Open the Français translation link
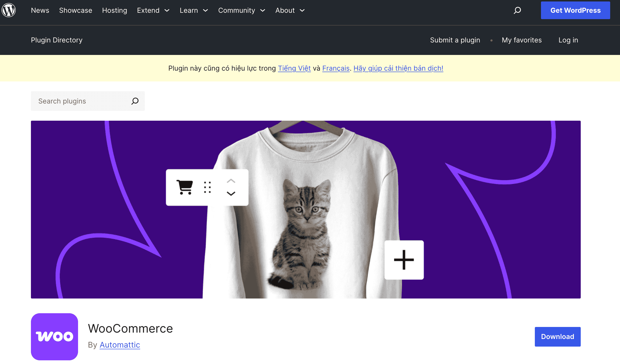 tap(336, 68)
